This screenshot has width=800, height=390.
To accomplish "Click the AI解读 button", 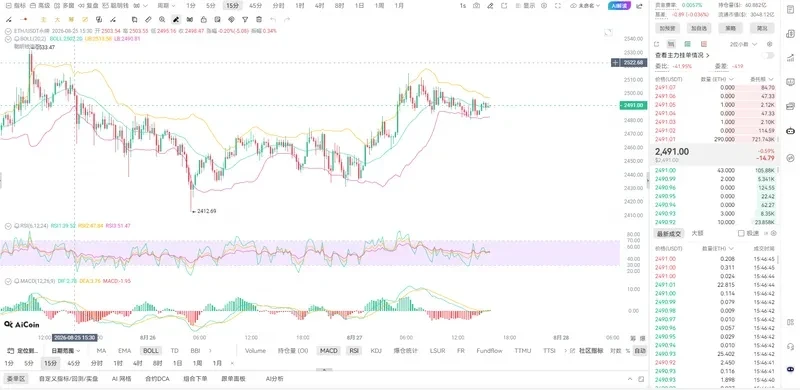I will point(620,6).
